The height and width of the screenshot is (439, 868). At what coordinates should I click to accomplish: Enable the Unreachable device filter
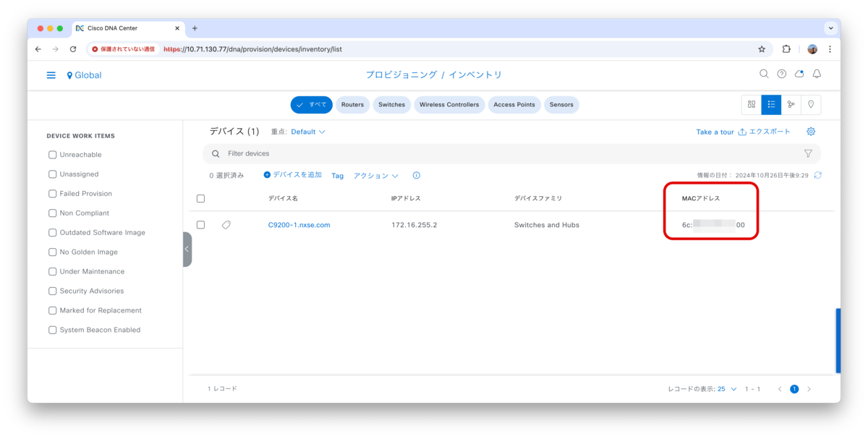click(52, 154)
